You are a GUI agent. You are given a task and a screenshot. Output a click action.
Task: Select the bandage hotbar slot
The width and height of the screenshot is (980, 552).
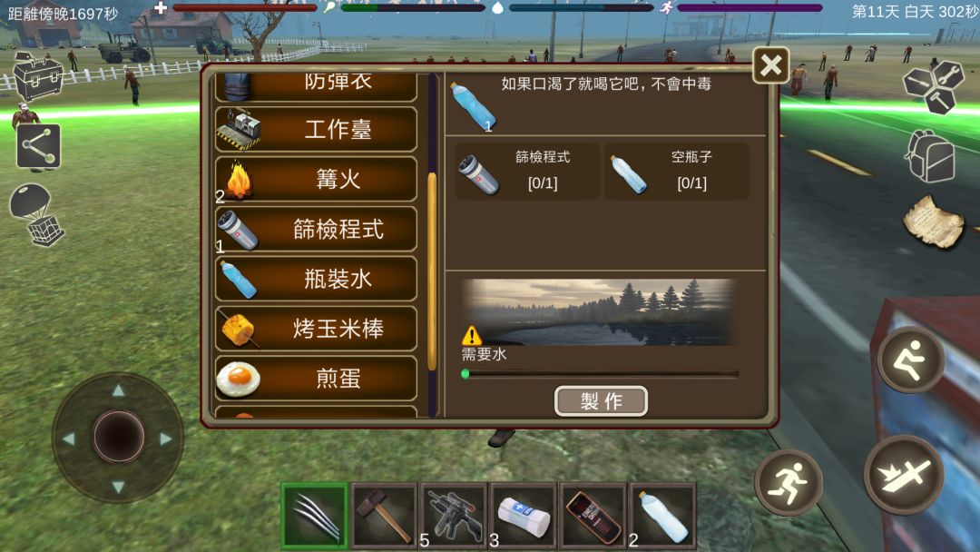point(524,516)
